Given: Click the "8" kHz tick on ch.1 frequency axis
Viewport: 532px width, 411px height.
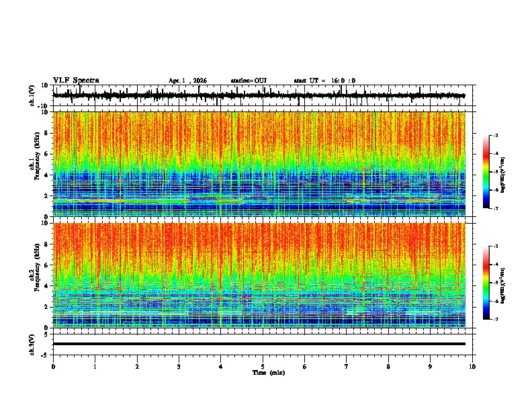Looking at the screenshot, I should 46,133.
